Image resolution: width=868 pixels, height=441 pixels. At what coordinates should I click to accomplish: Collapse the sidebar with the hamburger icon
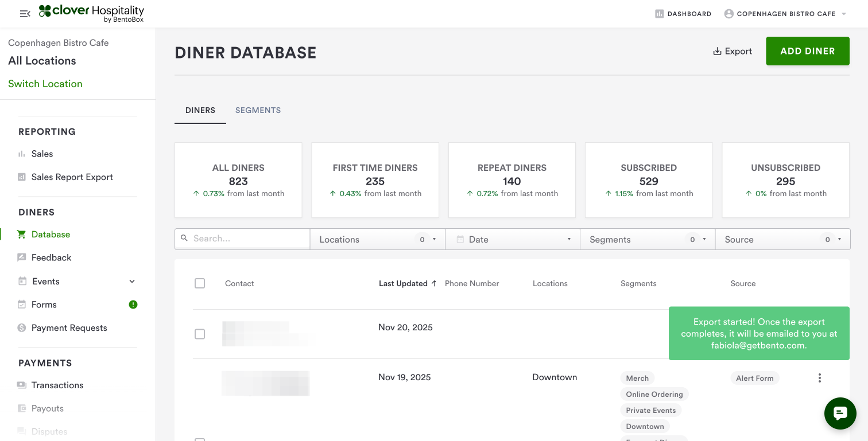pyautogui.click(x=25, y=14)
